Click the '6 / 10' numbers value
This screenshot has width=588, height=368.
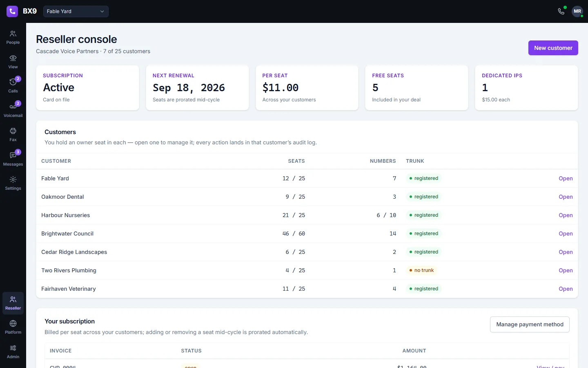click(386, 215)
